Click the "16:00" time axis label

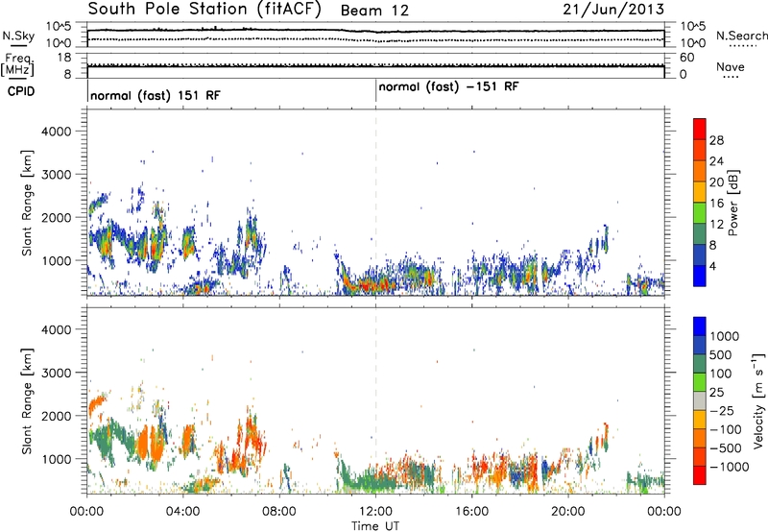click(x=471, y=512)
